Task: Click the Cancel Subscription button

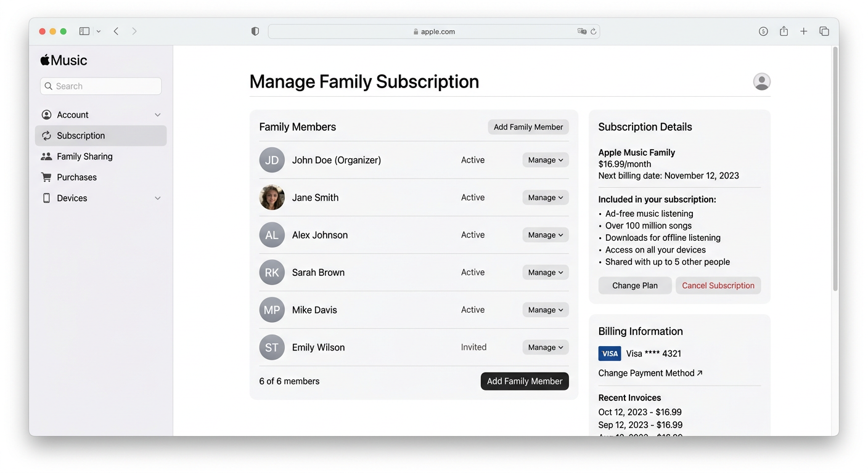Action: click(x=718, y=286)
